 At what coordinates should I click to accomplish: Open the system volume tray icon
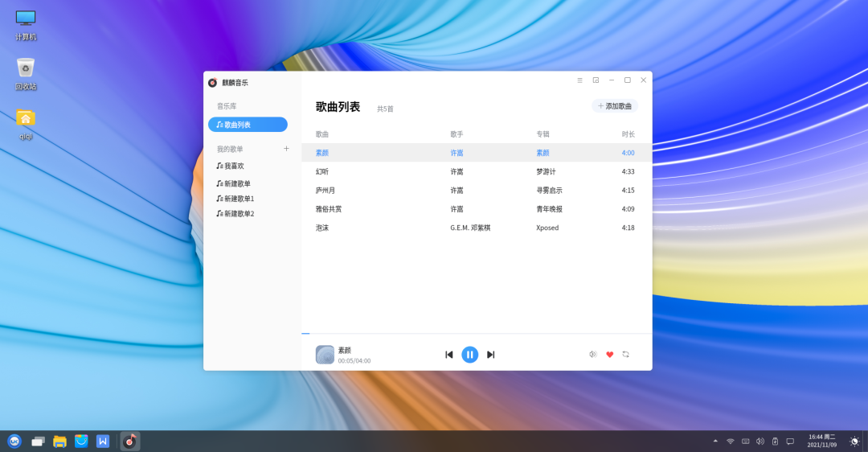[x=760, y=442]
